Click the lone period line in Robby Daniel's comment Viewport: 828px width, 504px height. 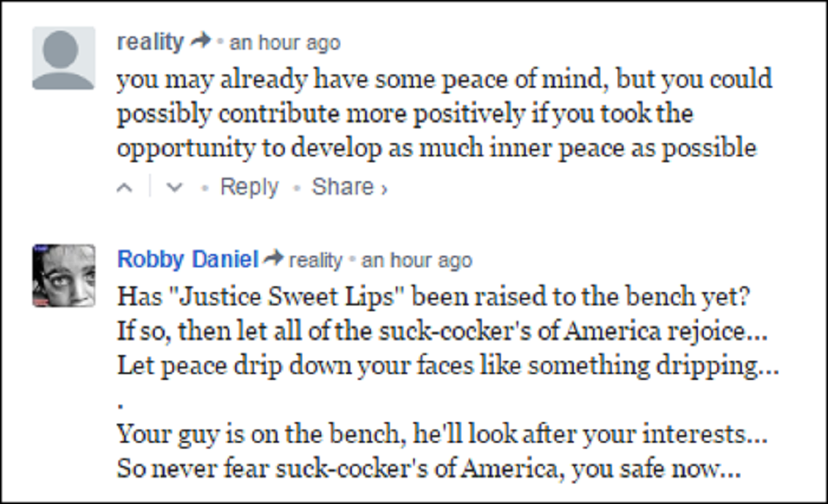click(x=122, y=403)
